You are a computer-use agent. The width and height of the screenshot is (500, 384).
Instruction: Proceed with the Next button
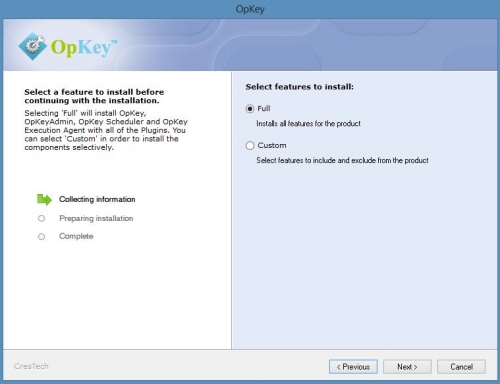click(x=407, y=367)
